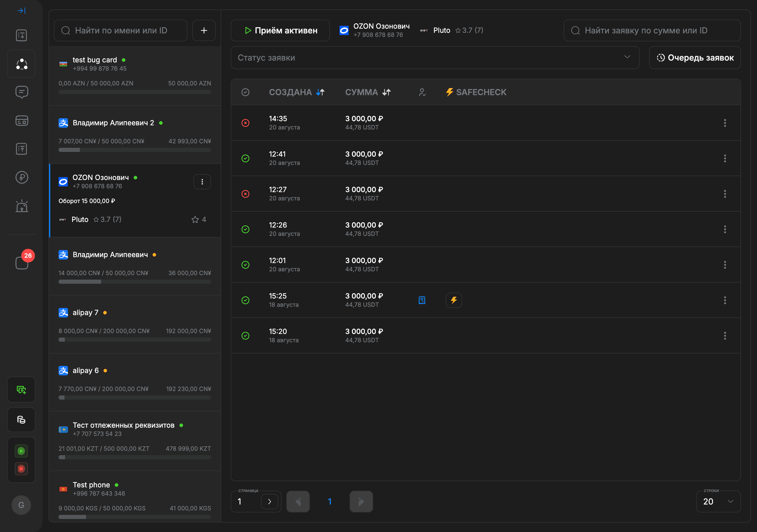Open the Очередь заявок button

point(695,58)
